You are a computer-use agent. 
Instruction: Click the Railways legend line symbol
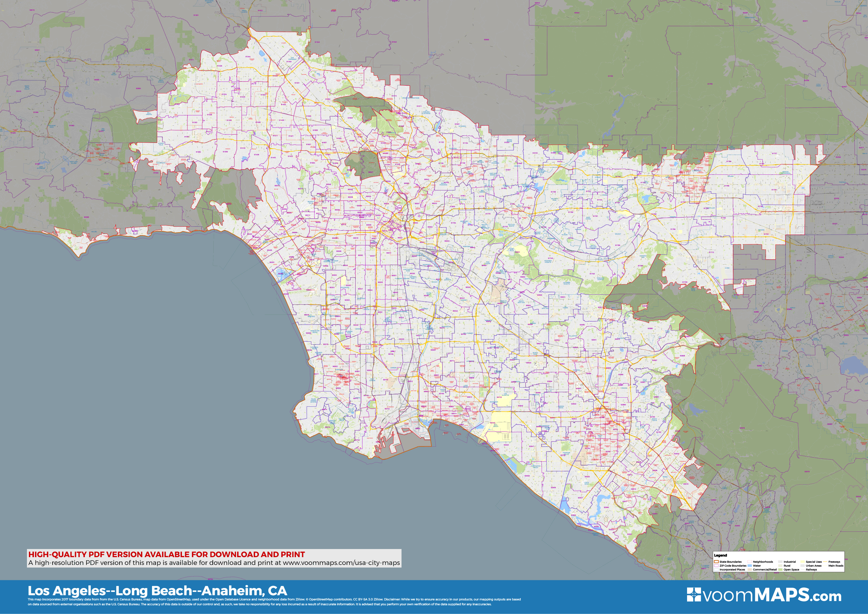click(803, 570)
